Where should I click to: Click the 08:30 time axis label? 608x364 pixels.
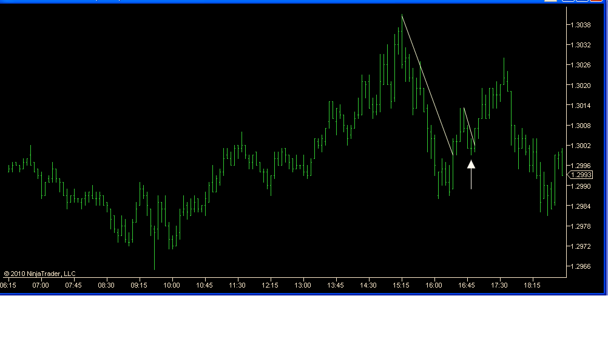coord(106,285)
